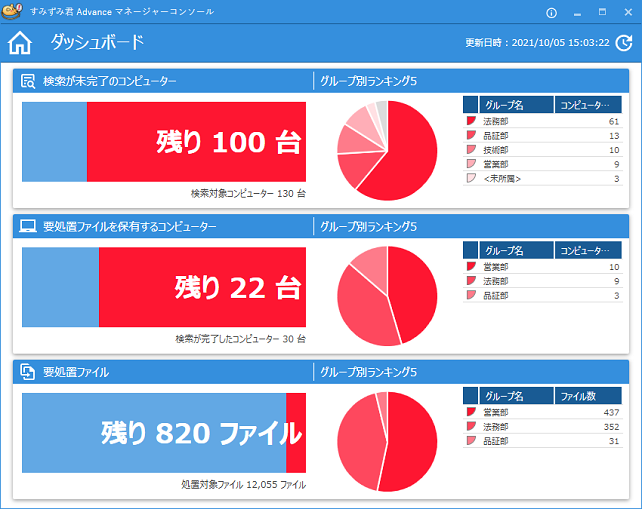This screenshot has height=509, width=642.
Task: Click コンピュー… column header in the middle table
Action: tap(586, 250)
